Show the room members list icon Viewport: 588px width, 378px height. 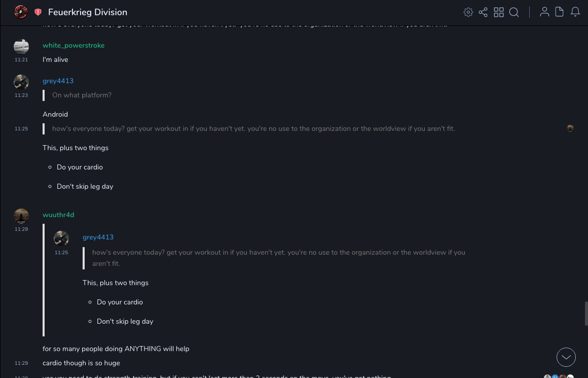(x=544, y=12)
